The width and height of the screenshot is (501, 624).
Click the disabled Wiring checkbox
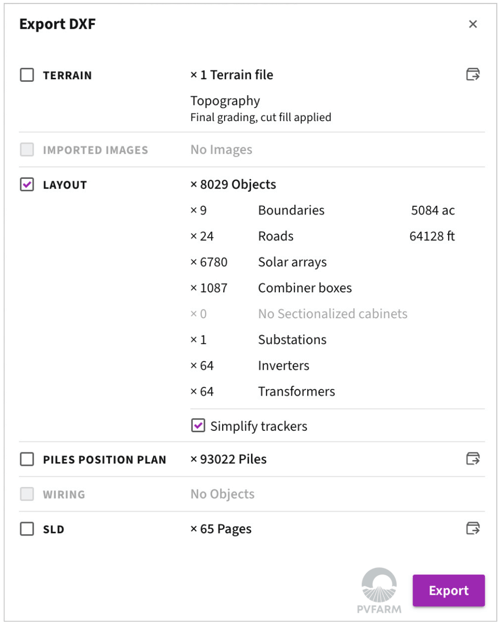click(x=27, y=494)
